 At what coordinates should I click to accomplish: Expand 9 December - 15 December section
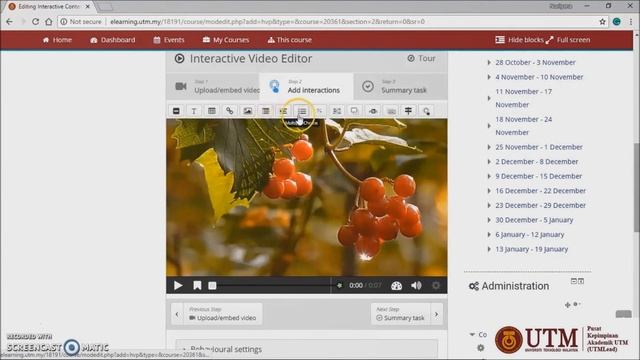(x=489, y=176)
